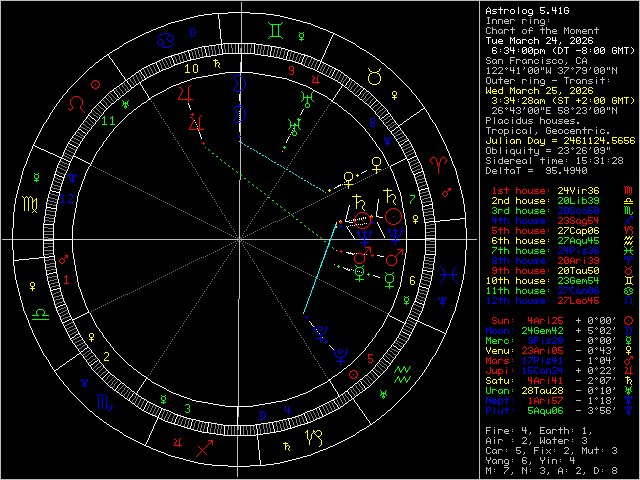Click the house number 3 label in the chart
Screen dimensions: 640x480
click(x=188, y=408)
